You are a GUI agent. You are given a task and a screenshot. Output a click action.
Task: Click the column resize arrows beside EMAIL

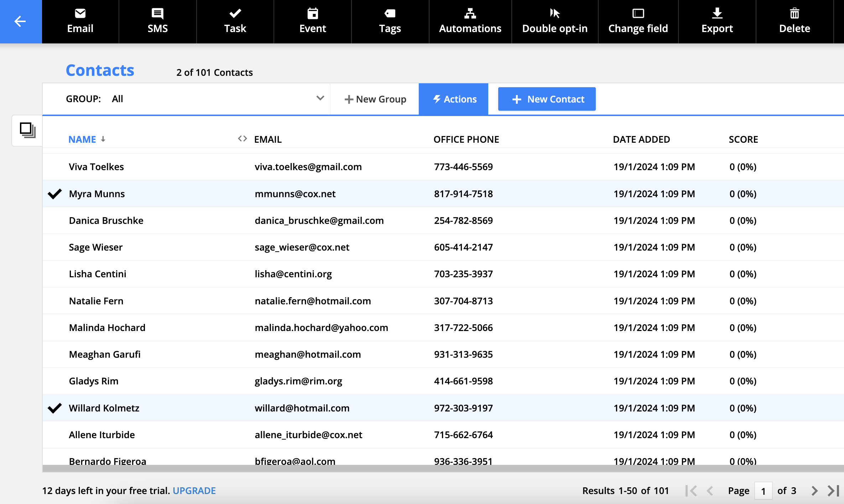(x=243, y=139)
